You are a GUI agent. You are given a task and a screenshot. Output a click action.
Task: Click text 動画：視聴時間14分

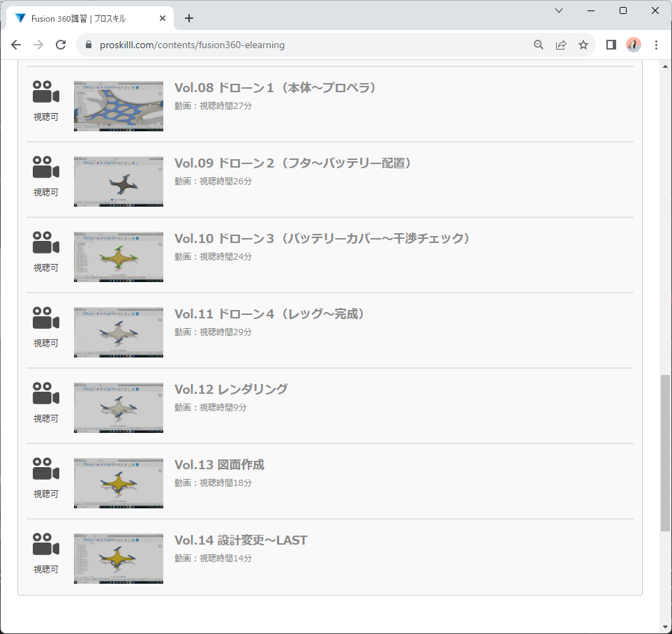point(213,559)
